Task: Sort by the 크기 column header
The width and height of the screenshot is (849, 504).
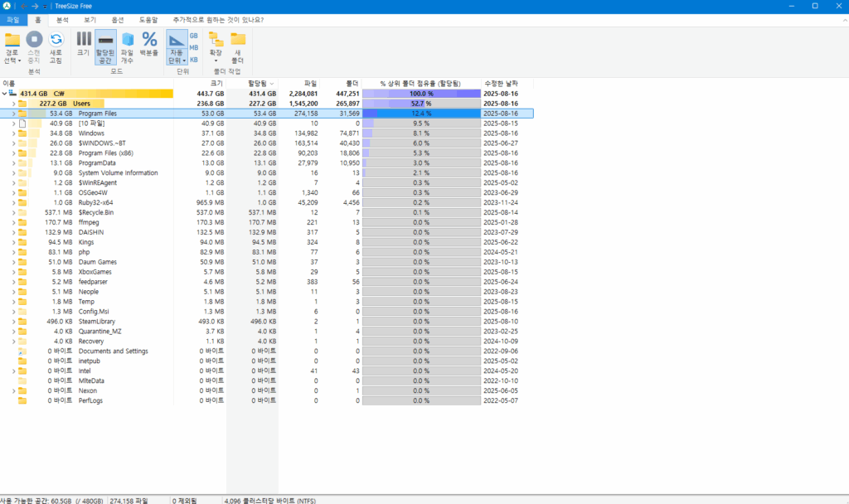Action: pyautogui.click(x=200, y=84)
